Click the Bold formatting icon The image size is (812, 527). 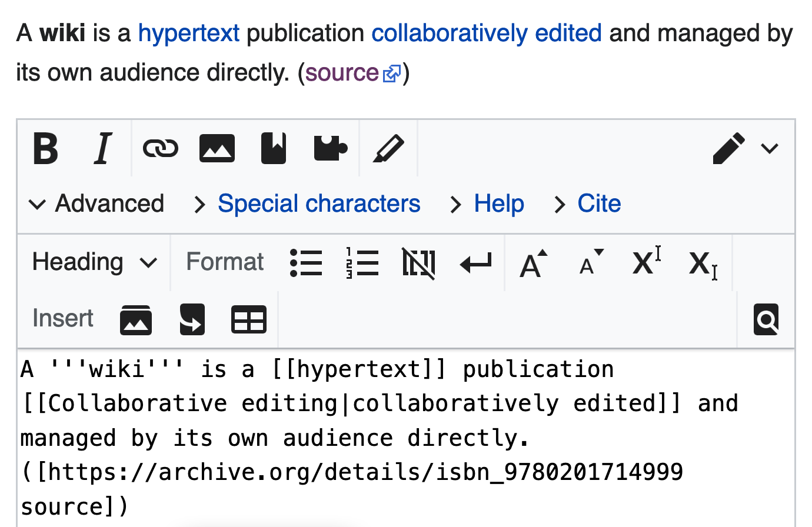coord(46,148)
